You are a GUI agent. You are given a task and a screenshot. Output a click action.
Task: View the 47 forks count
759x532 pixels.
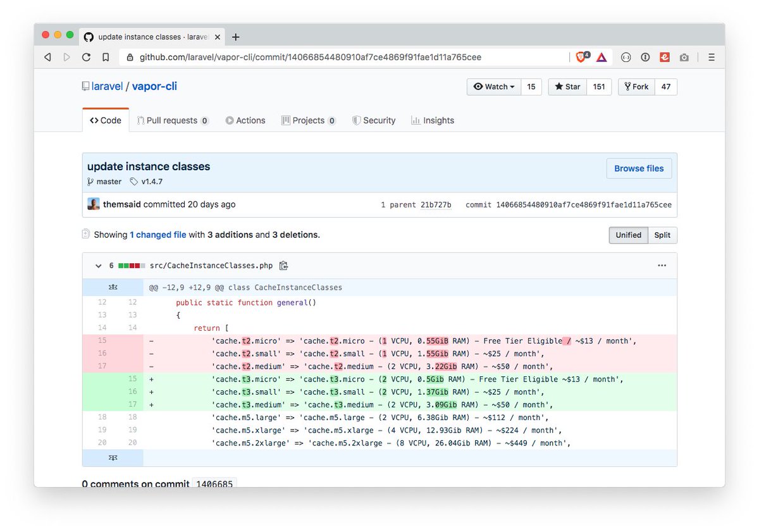[666, 87]
